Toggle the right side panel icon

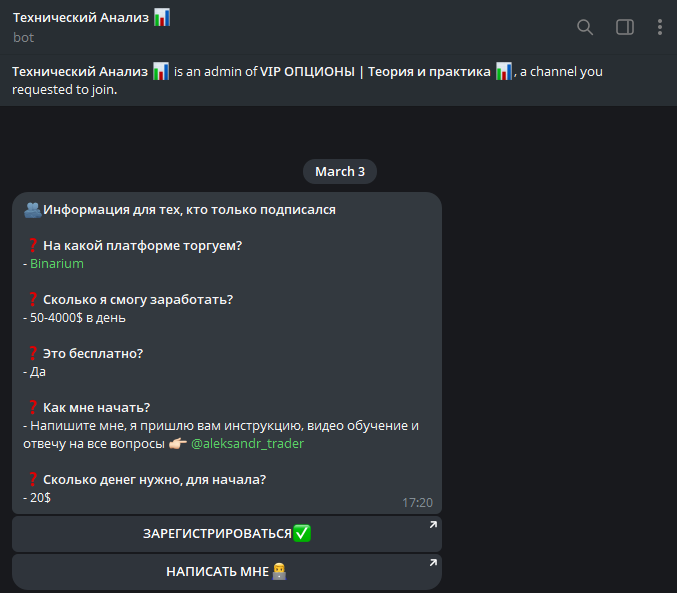pos(625,27)
